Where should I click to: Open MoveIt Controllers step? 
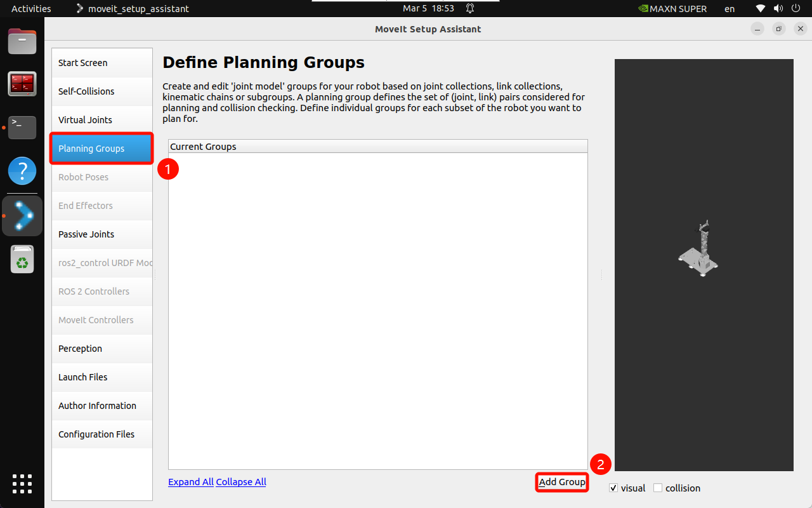click(102, 320)
